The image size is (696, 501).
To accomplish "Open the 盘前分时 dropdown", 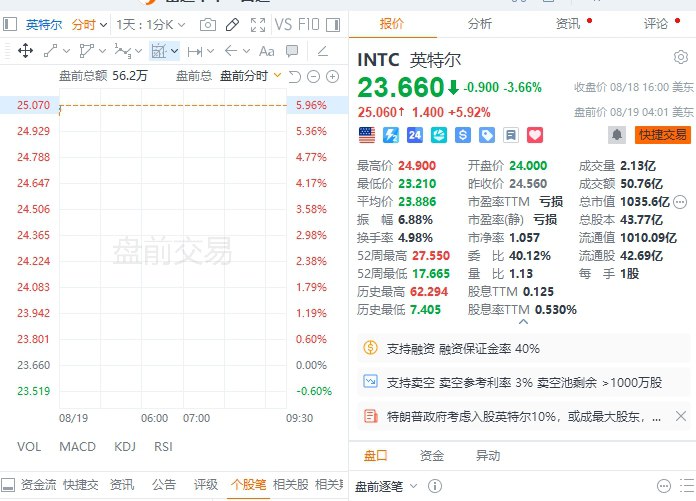I will (251, 76).
